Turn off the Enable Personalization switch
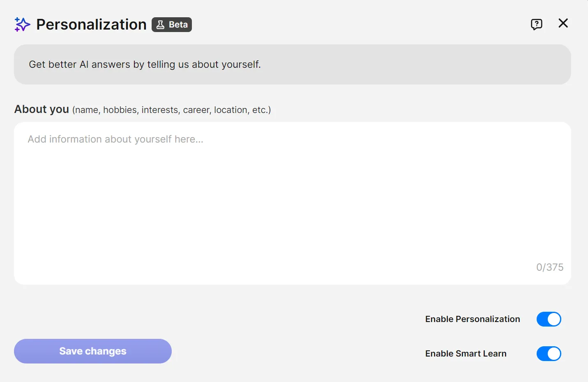The image size is (588, 382). (549, 319)
